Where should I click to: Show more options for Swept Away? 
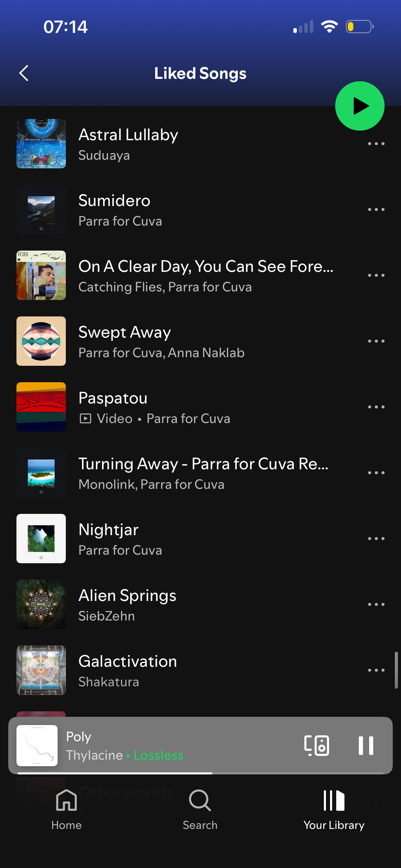[376, 341]
